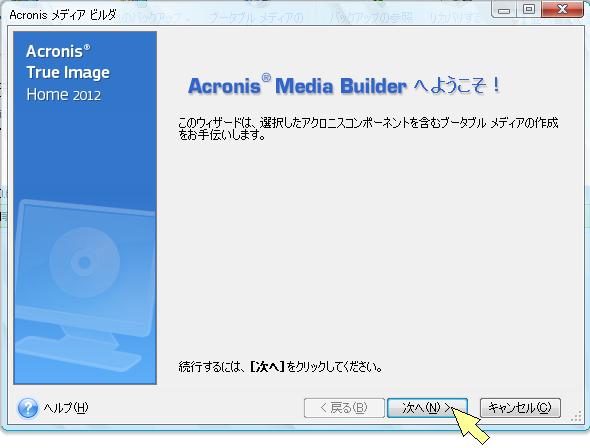Close the Acronis メディア ビルダ window
This screenshot has height=448, width=590.
(562, 9)
